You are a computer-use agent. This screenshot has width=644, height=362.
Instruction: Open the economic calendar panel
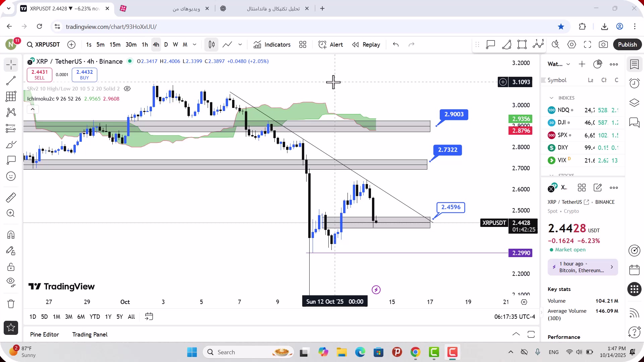point(634,270)
